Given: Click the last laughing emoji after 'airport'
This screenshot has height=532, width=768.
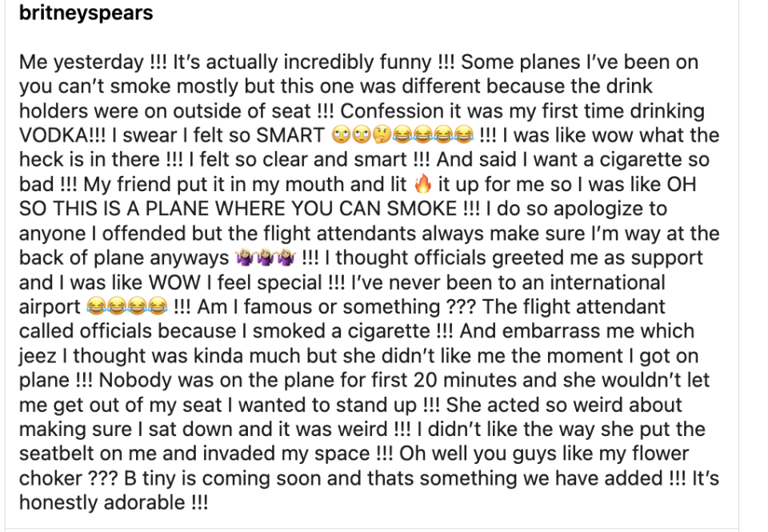Looking at the screenshot, I should (x=158, y=306).
